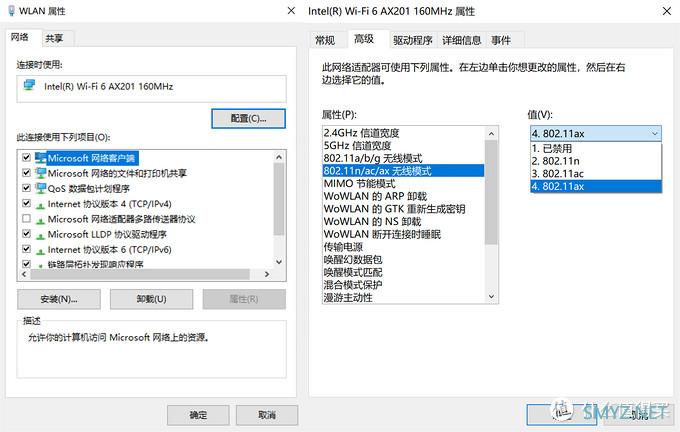Select WoWLAN 的 NS 卸载 property
This screenshot has height=432, width=680.
403,221
